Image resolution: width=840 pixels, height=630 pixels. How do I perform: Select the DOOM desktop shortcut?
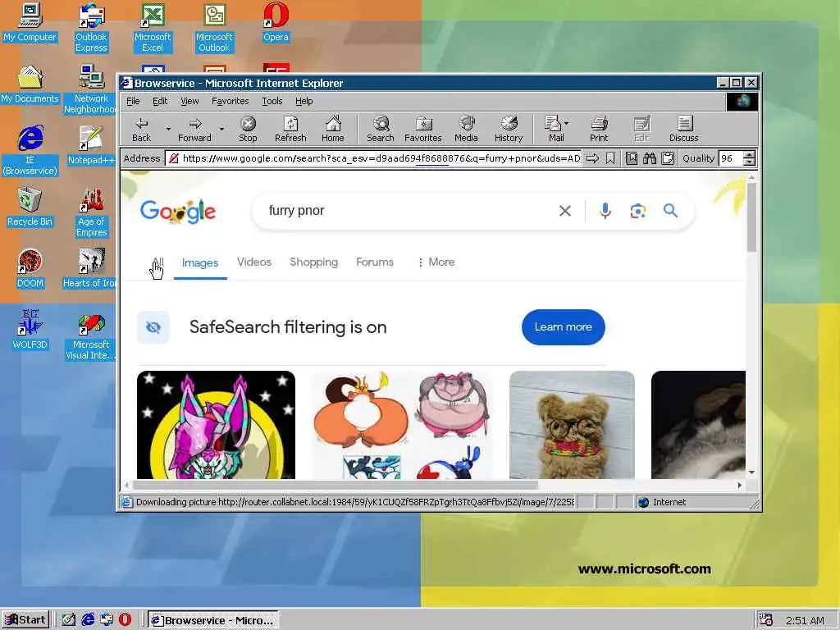pos(30,269)
